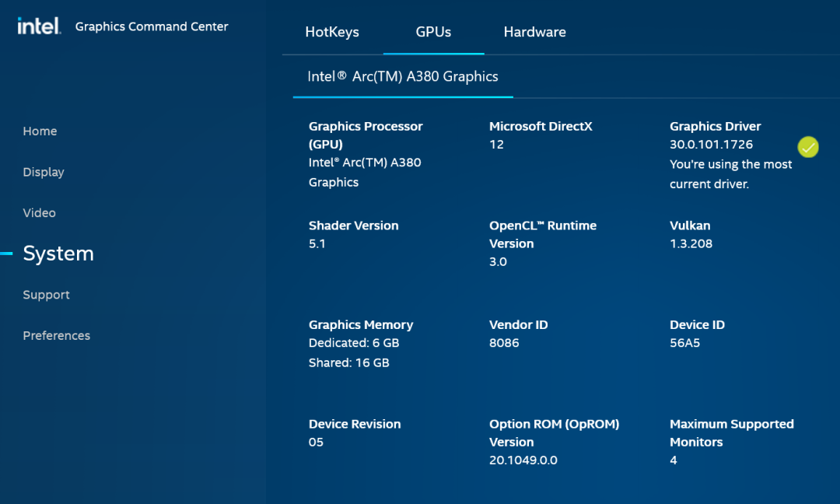Image resolution: width=840 pixels, height=504 pixels.
Task: Open the HotKeys tab
Action: (x=332, y=32)
